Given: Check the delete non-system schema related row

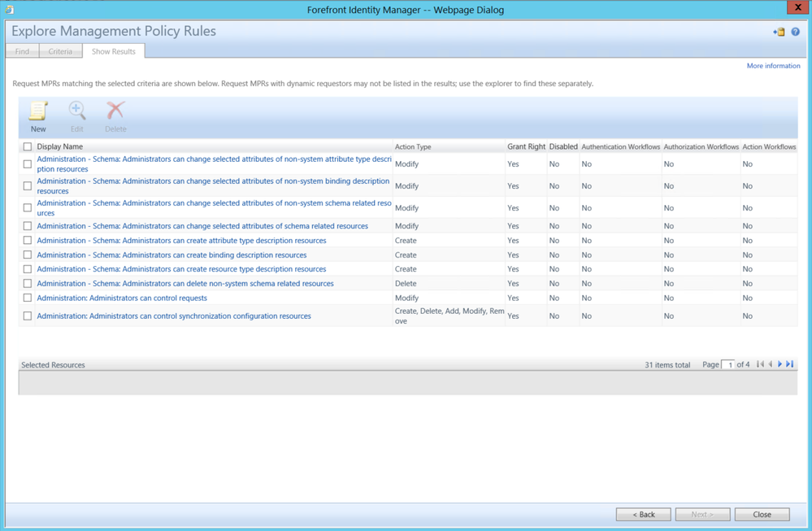Looking at the screenshot, I should (28, 283).
